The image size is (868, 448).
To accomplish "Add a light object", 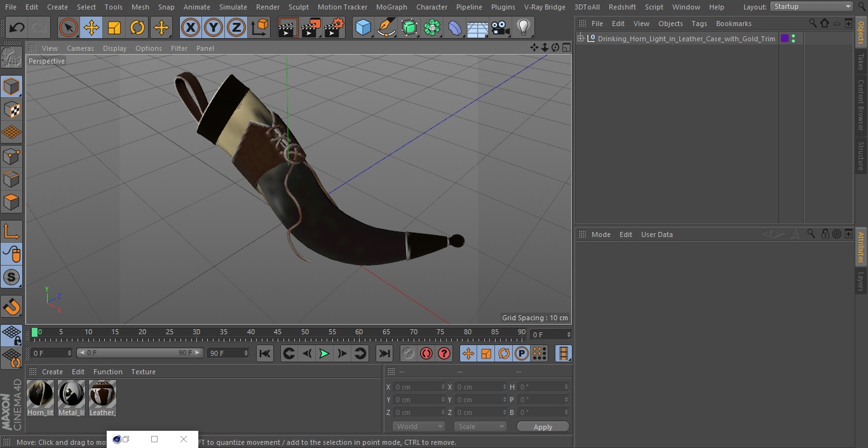I will point(523,28).
